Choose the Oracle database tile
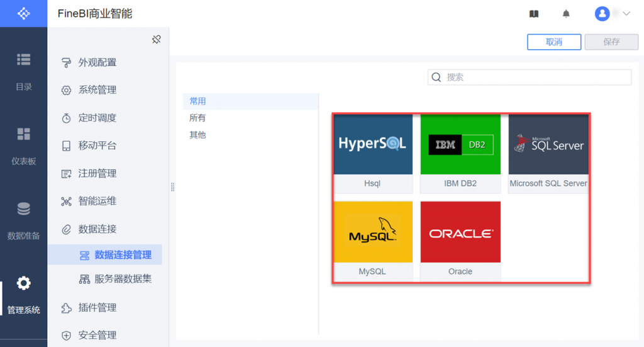 [x=460, y=239]
